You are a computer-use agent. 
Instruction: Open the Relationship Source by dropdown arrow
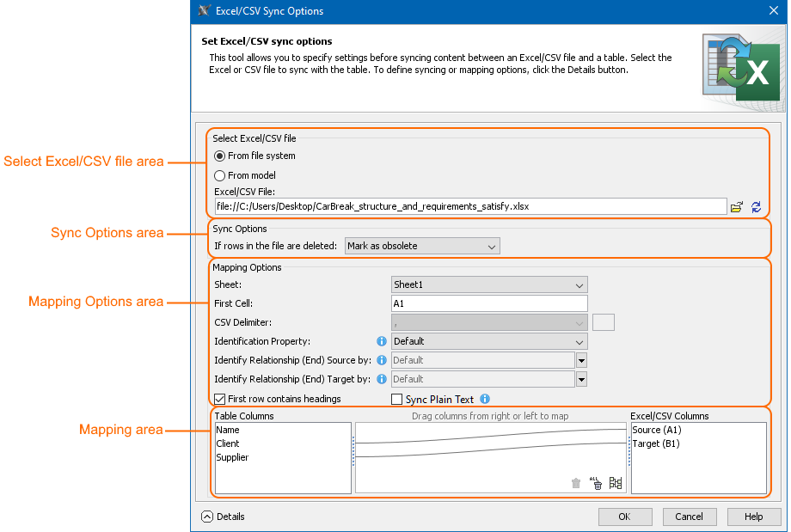[x=581, y=361]
